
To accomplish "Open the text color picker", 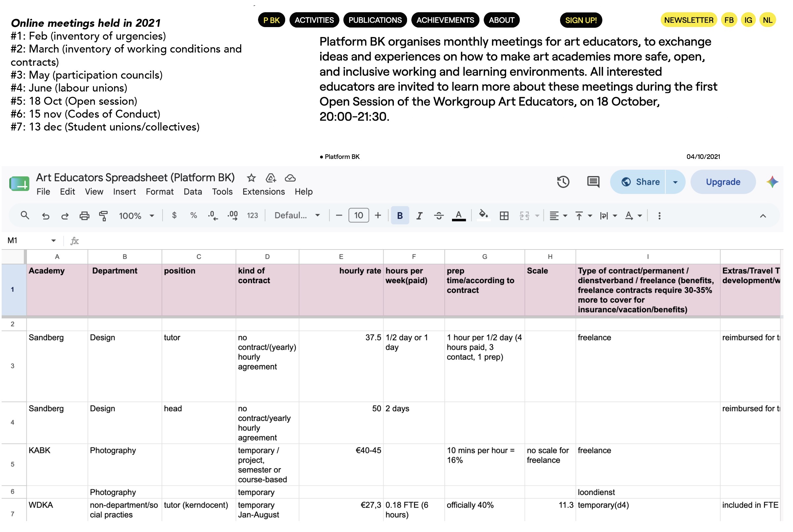I will pos(459,216).
